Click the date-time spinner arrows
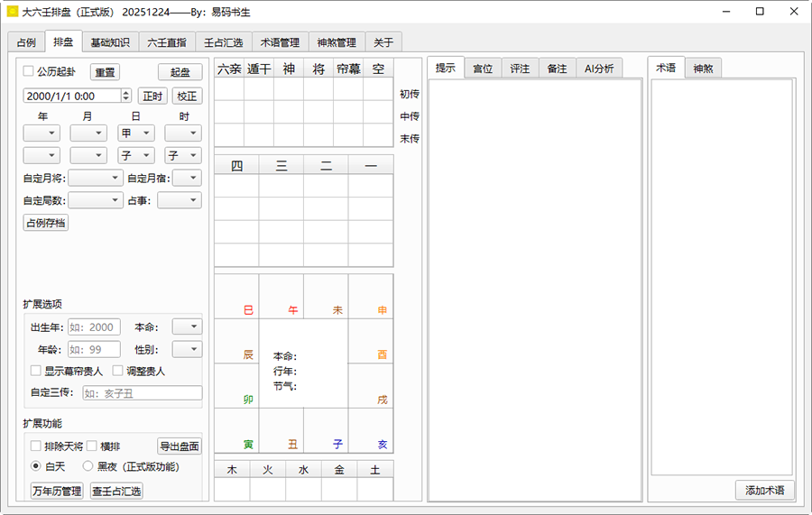This screenshot has width=812, height=515. [x=125, y=96]
